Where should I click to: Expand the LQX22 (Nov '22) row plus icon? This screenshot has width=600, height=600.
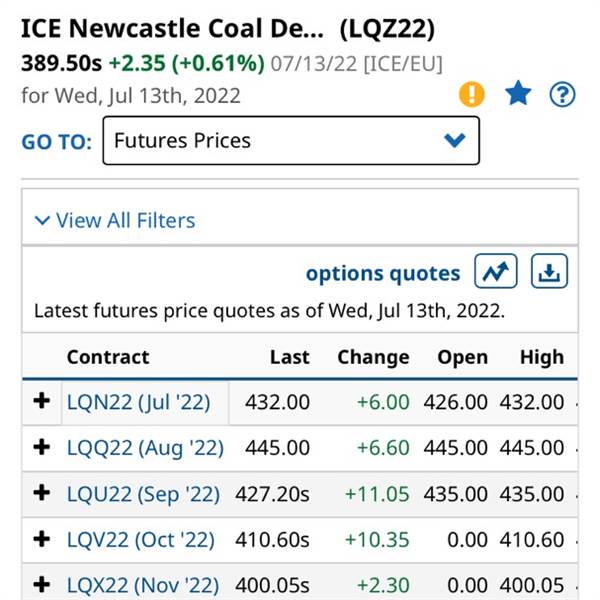(42, 585)
